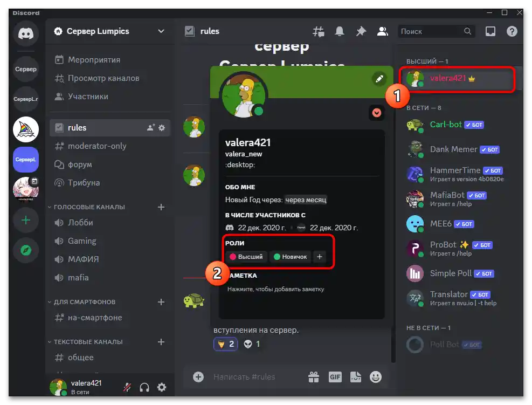Toggle headphones deafen in user panel
Viewport: 532px width, 405px height.
coord(144,387)
